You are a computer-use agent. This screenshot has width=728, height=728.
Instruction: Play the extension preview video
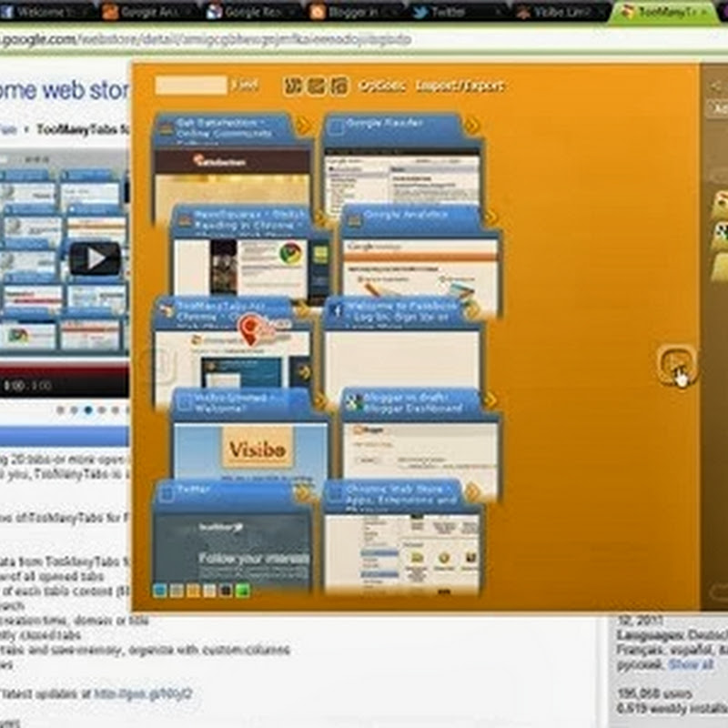tap(96, 258)
